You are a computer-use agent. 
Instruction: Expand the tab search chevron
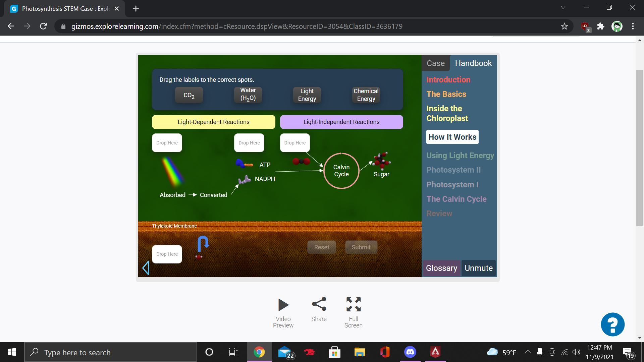point(563,7)
